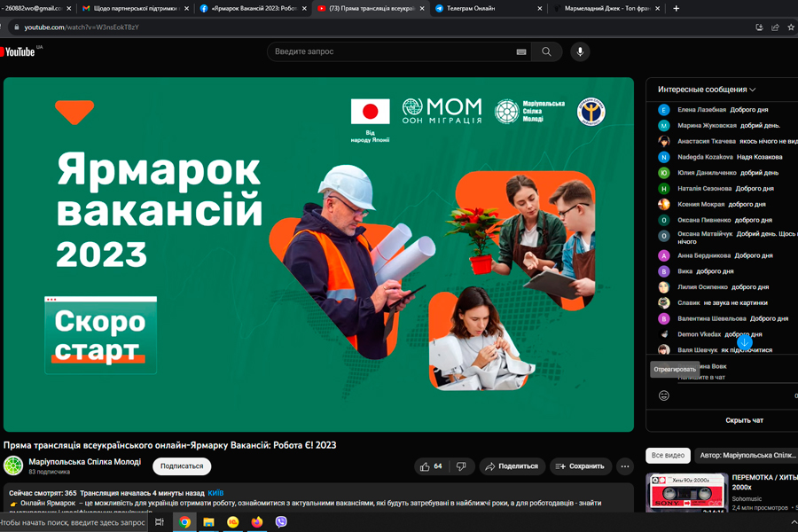Open Chrome from the Windows taskbar
Screen dimensions: 798x532
point(184,522)
